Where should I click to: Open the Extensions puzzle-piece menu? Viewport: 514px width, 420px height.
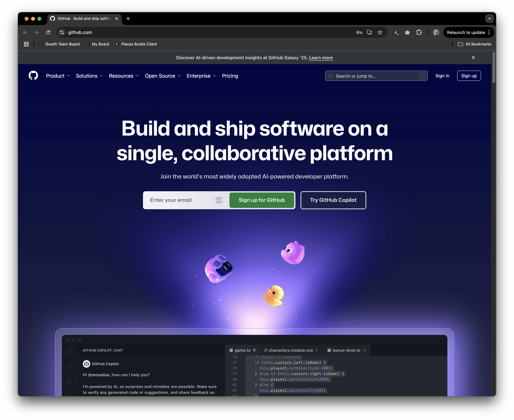click(419, 32)
